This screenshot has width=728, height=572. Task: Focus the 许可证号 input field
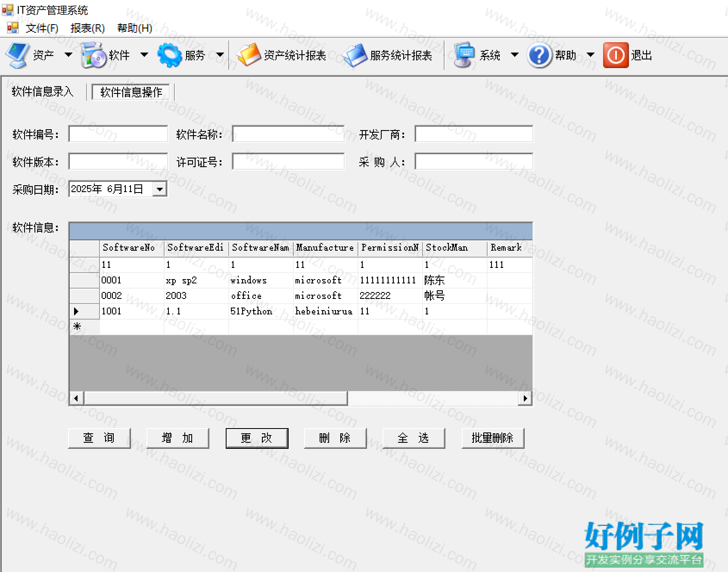(288, 162)
